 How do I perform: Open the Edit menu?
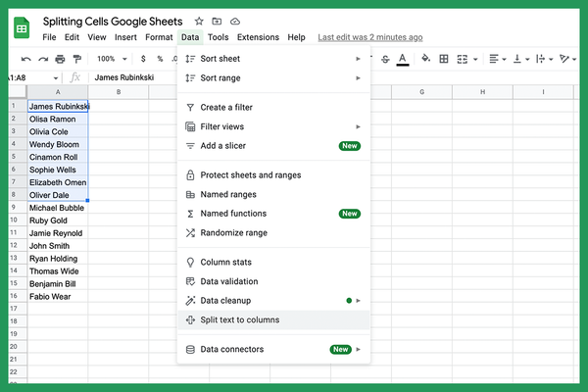[72, 37]
